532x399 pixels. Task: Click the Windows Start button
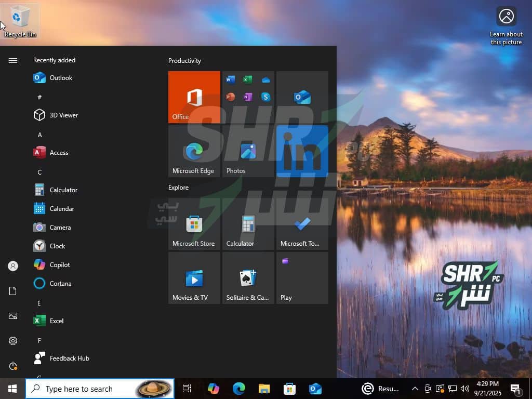pos(12,389)
